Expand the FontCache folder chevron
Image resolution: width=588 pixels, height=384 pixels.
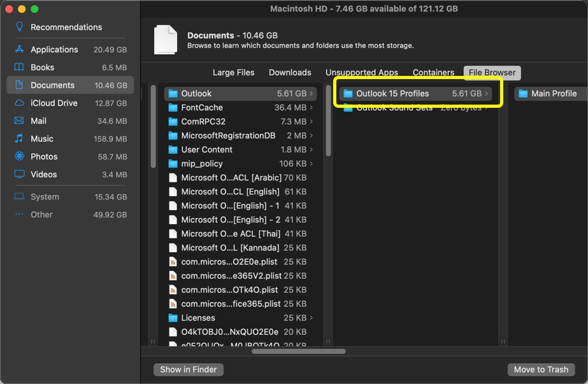312,108
